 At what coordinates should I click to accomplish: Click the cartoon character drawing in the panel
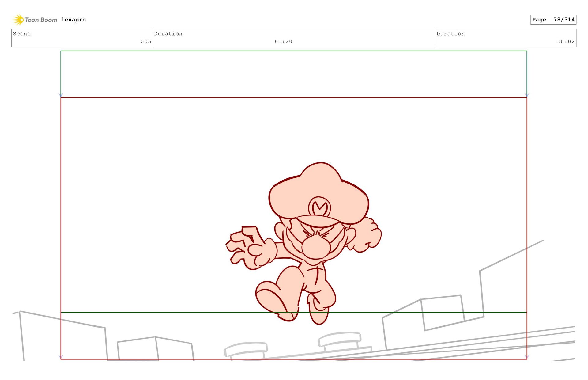pos(304,243)
